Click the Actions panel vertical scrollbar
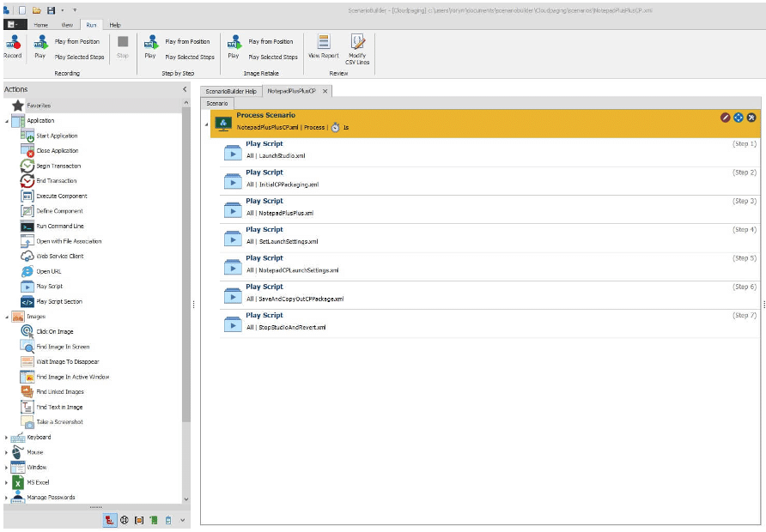766x532 pixels. pyautogui.click(x=186, y=263)
